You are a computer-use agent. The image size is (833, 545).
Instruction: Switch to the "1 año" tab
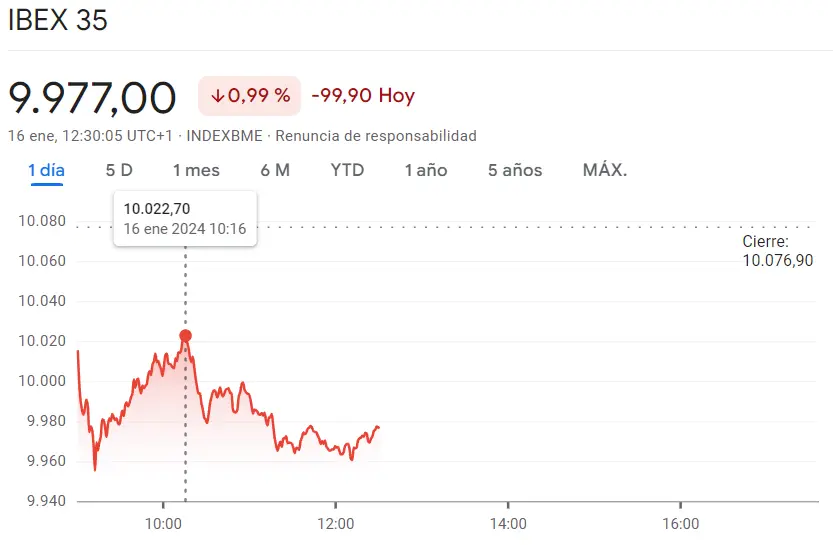(426, 170)
